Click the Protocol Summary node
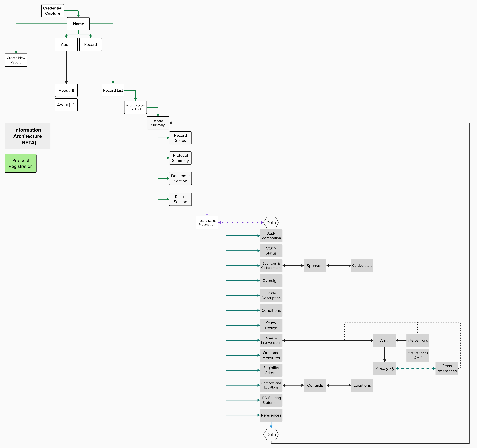The height and width of the screenshot is (448, 477). point(180,158)
